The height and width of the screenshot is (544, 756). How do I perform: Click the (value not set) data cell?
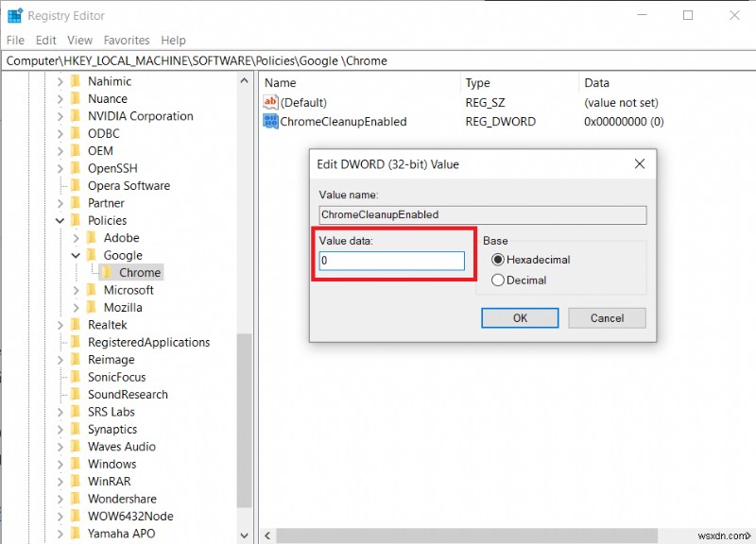point(621,102)
